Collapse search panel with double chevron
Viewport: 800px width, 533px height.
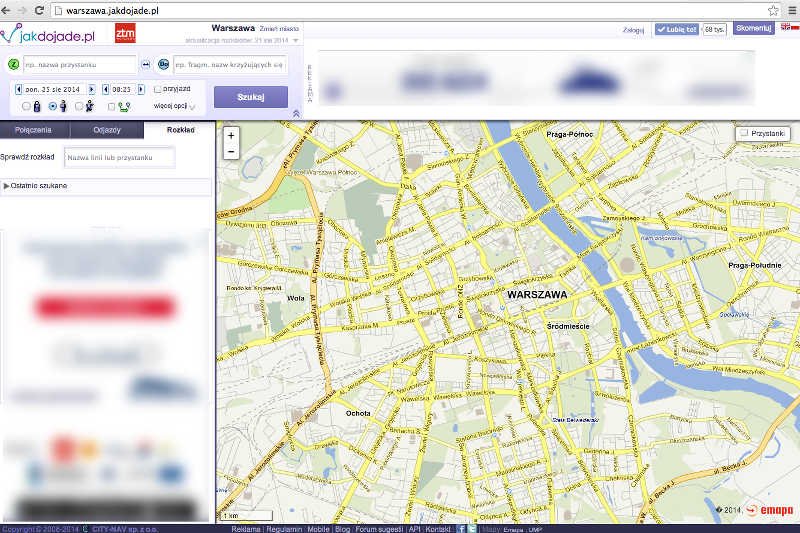point(295,114)
